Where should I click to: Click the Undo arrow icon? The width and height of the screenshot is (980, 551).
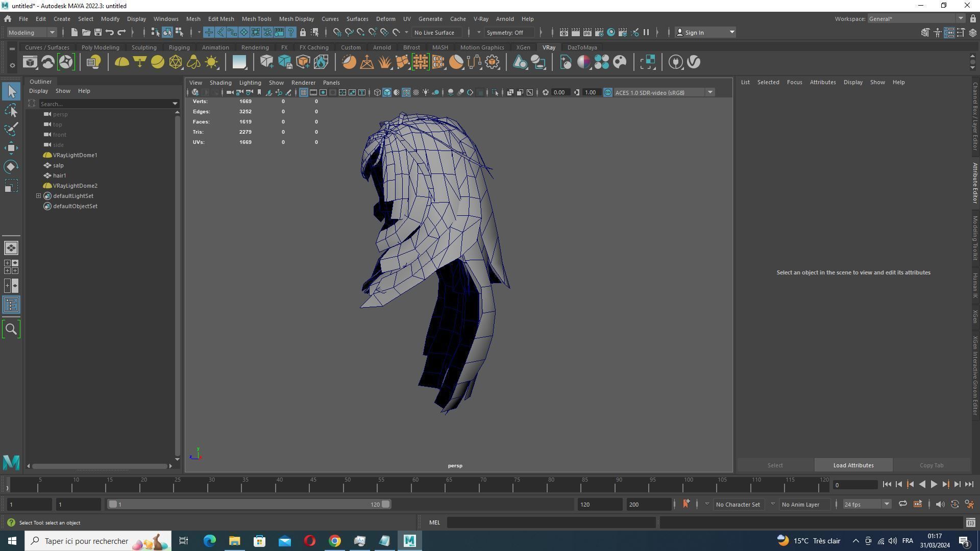[109, 33]
